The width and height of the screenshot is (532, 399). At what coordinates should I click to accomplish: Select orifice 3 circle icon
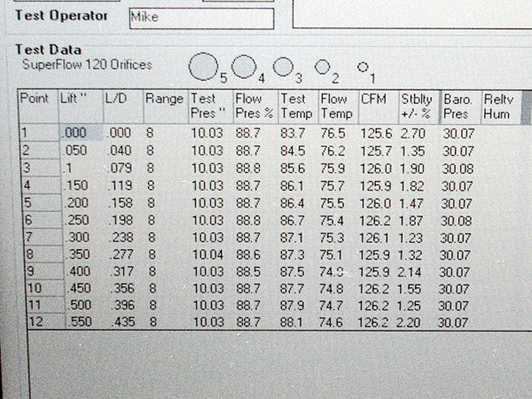[283, 66]
